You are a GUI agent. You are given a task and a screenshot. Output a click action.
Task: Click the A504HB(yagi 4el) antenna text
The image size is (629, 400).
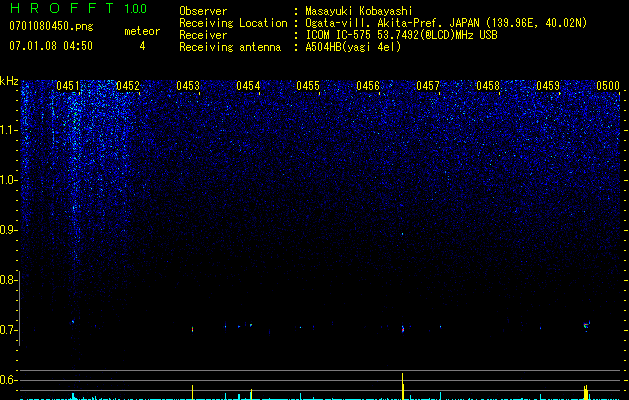point(353,47)
